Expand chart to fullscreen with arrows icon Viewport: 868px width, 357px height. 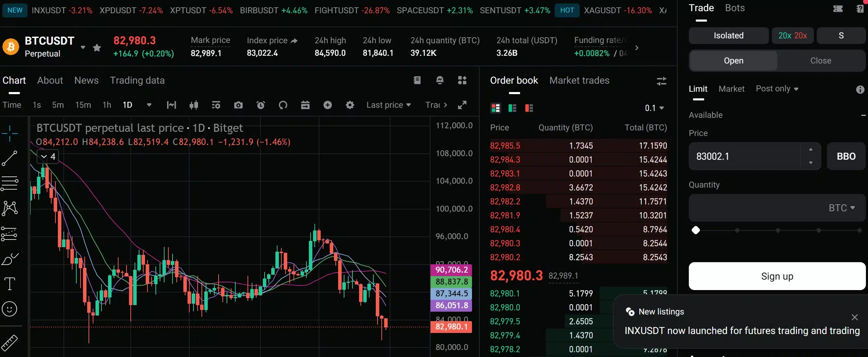(463, 105)
